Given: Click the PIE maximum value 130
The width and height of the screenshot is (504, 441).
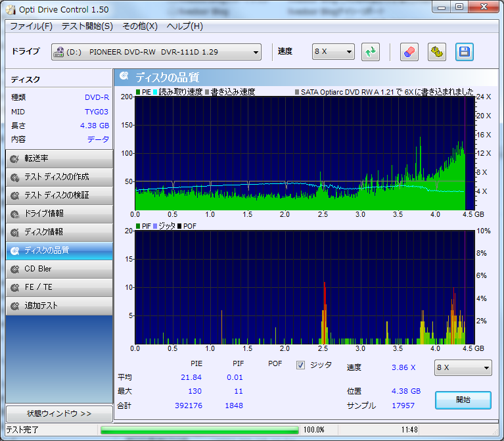Looking at the screenshot, I should click(195, 391).
